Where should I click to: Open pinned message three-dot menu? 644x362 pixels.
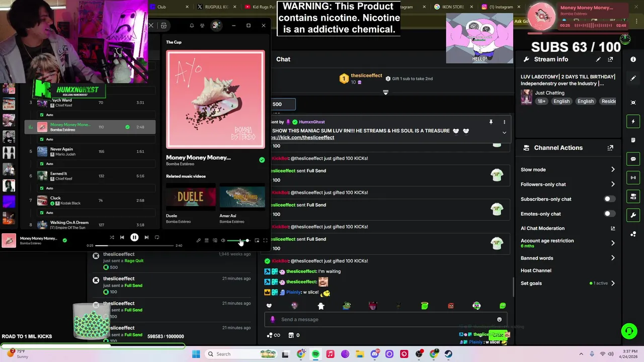click(504, 122)
